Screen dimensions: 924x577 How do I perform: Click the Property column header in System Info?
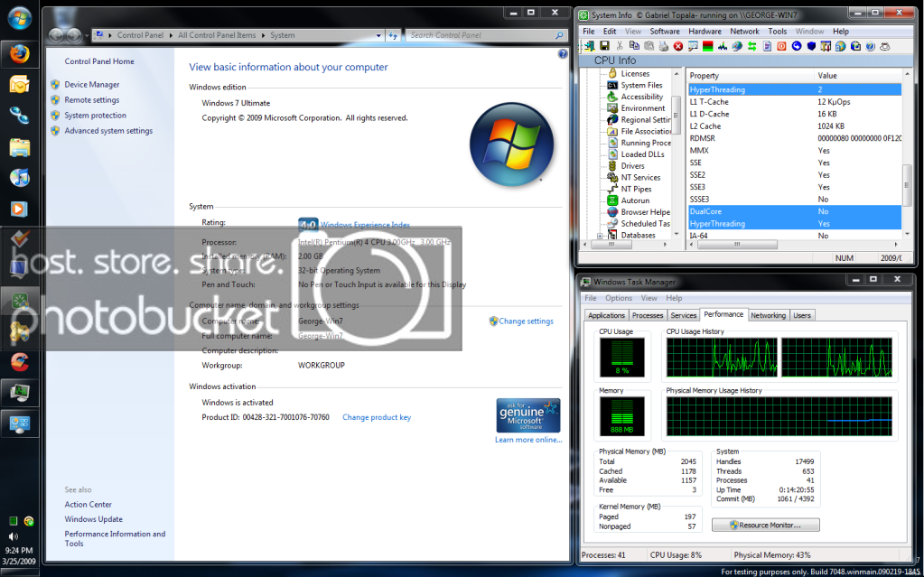tap(750, 76)
